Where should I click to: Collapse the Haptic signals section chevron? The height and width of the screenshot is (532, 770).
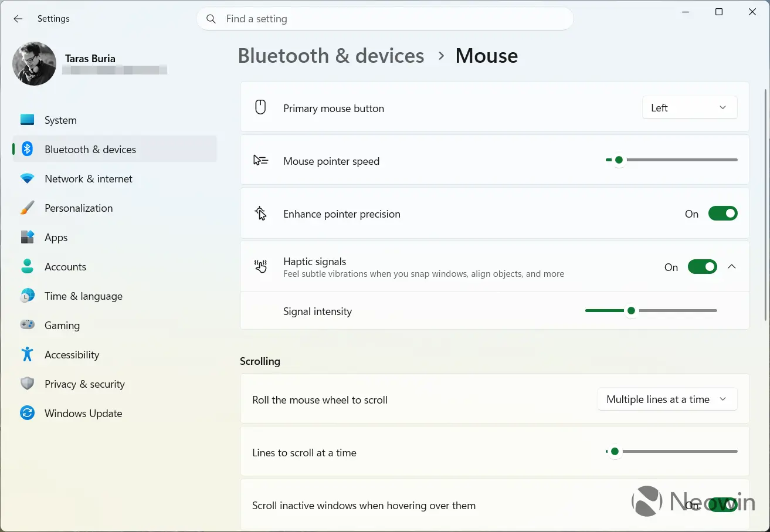point(731,267)
